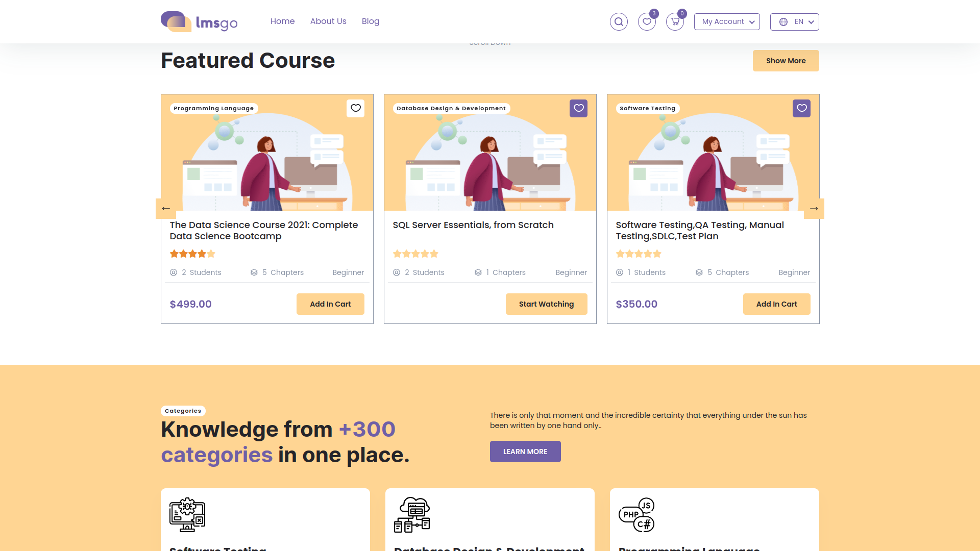Click the star rating of Data Science course
The image size is (980, 551).
(x=192, y=254)
